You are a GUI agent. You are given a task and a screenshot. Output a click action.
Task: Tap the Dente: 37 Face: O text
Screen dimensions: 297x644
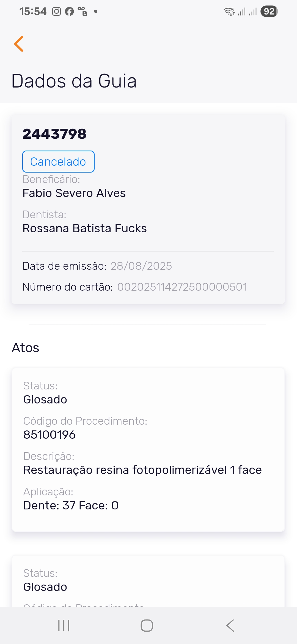(x=71, y=506)
